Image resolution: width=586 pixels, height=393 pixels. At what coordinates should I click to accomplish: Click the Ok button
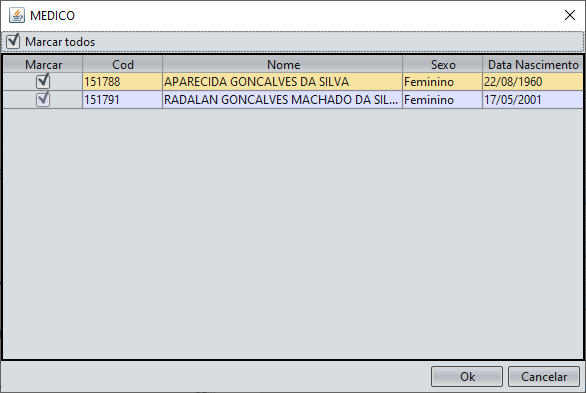[x=467, y=377]
